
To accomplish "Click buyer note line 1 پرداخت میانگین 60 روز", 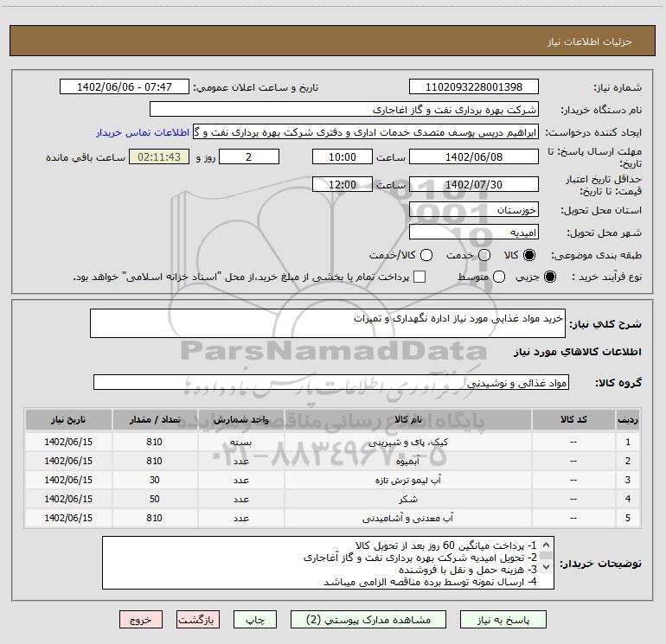I will coord(446,545).
